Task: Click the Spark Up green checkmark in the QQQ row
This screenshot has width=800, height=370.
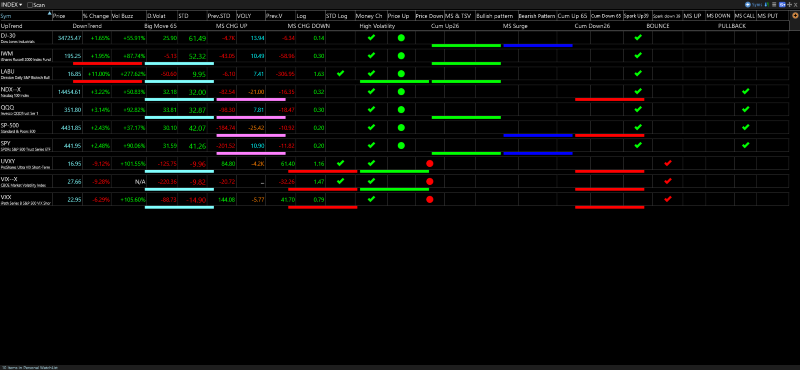Action: click(638, 109)
